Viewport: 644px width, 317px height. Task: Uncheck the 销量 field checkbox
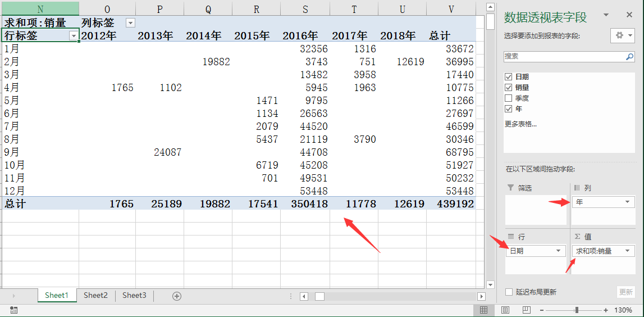click(x=508, y=88)
